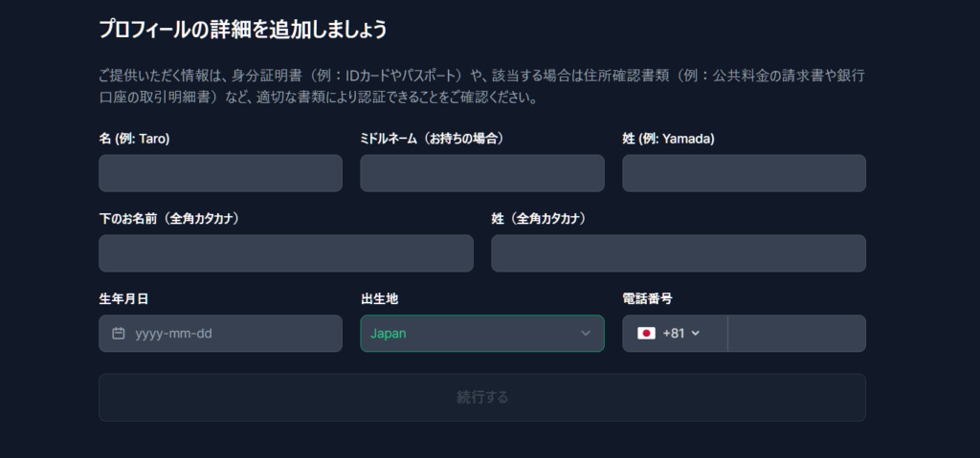Click the chevron arrow in the 出生地 dropdown
980x458 pixels.
pos(586,334)
